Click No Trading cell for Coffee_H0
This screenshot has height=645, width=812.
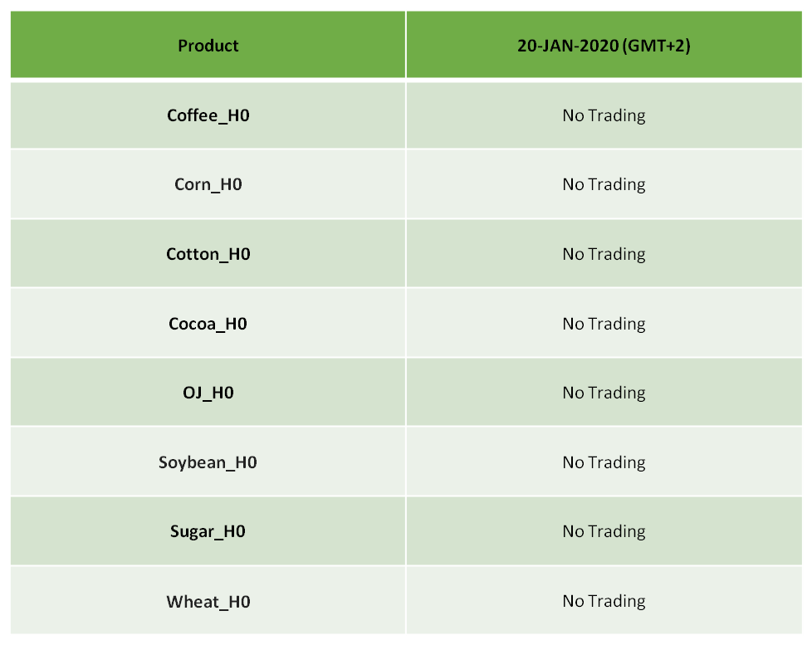tap(604, 115)
